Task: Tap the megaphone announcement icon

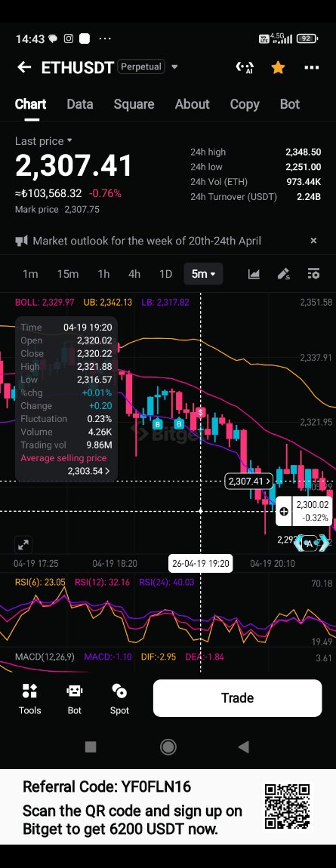Action: tap(21, 241)
